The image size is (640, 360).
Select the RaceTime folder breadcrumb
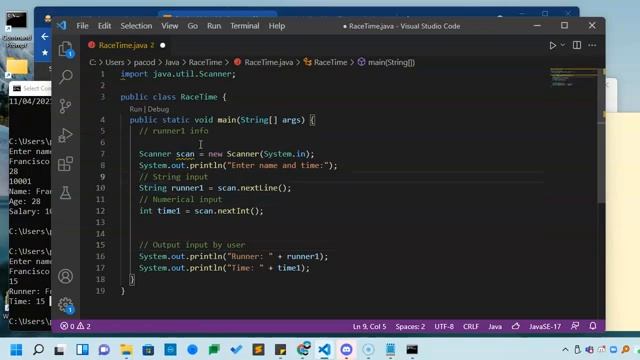click(205, 62)
